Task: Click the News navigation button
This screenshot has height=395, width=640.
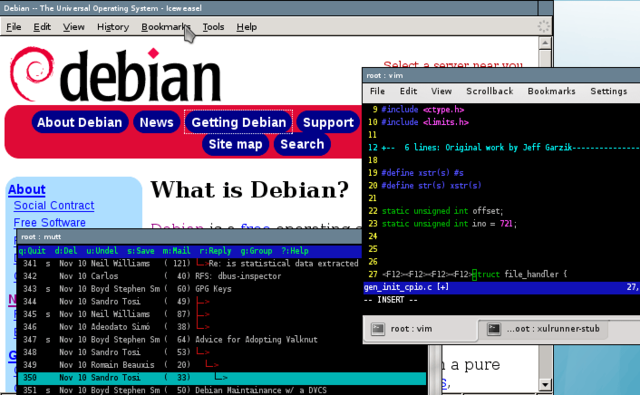Action: 156,122
